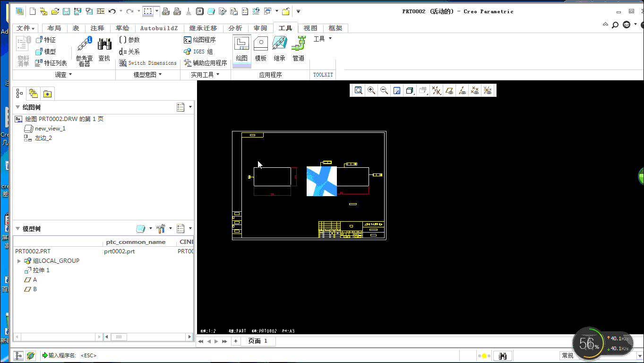Image resolution: width=644 pixels, height=363 pixels.
Task: Show 特征 feature information
Action: point(45,40)
